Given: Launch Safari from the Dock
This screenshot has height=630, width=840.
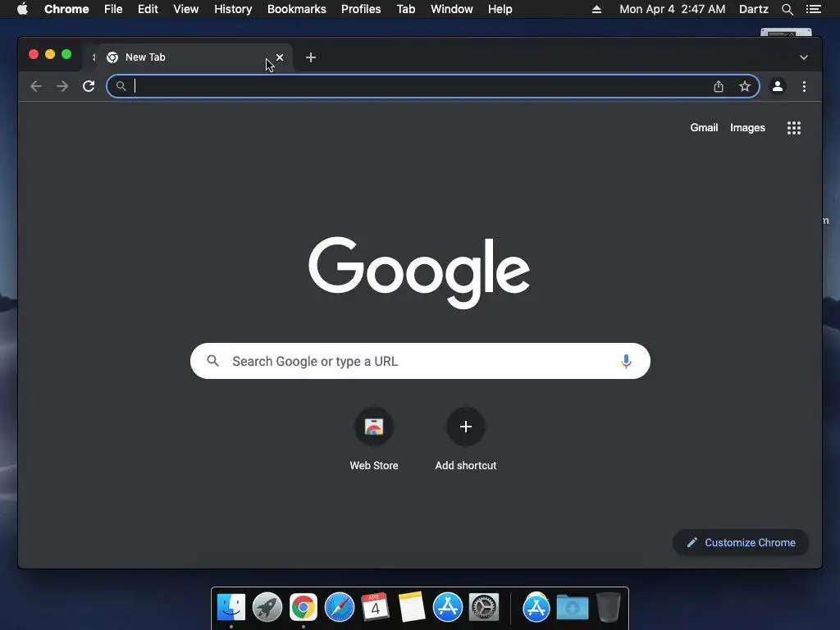Looking at the screenshot, I should [340, 607].
